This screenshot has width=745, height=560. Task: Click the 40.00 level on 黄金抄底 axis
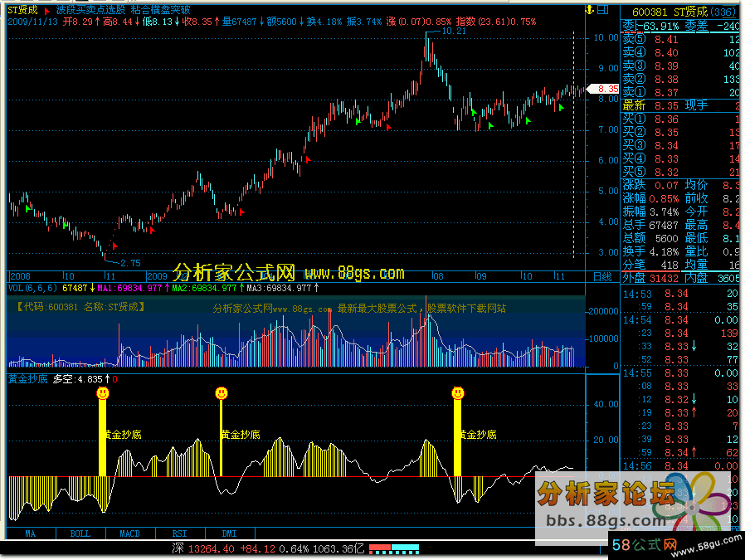[606, 404]
